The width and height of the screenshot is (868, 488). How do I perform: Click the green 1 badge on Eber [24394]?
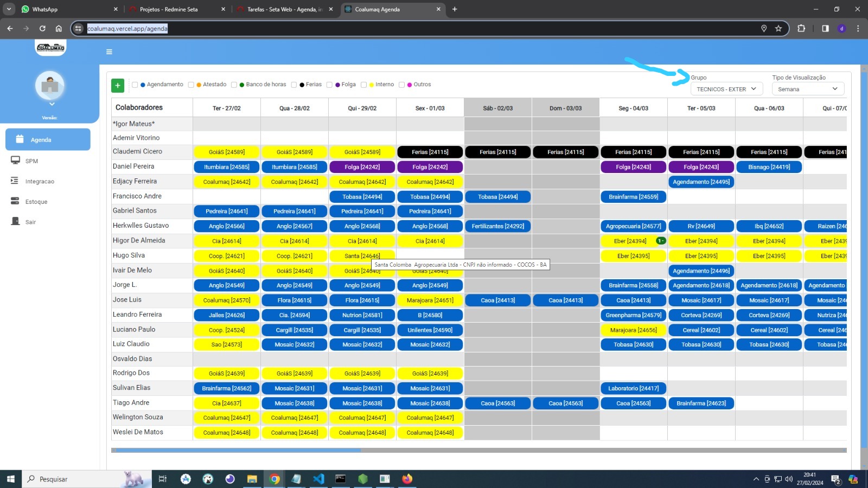coord(661,241)
